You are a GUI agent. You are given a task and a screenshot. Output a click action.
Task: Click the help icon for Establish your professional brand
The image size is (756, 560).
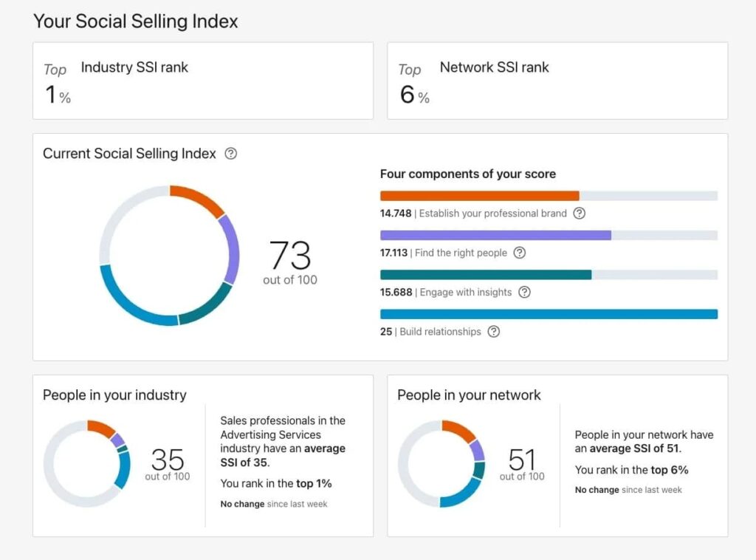pos(580,214)
